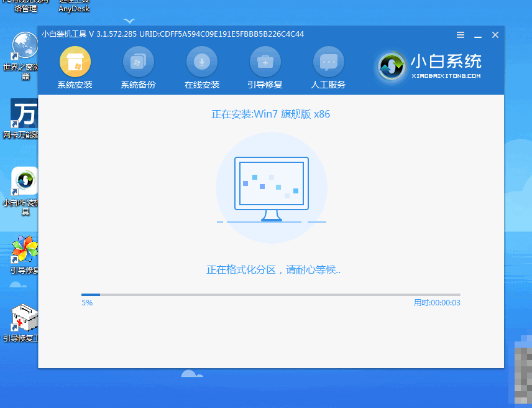
Task: Close the 小白装机工具 window
Action: coord(495,35)
